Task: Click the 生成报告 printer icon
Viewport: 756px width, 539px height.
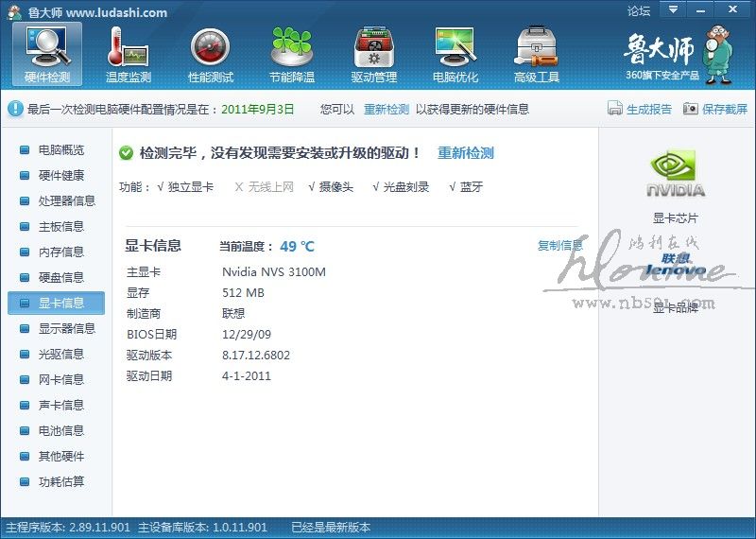Action: tap(615, 109)
